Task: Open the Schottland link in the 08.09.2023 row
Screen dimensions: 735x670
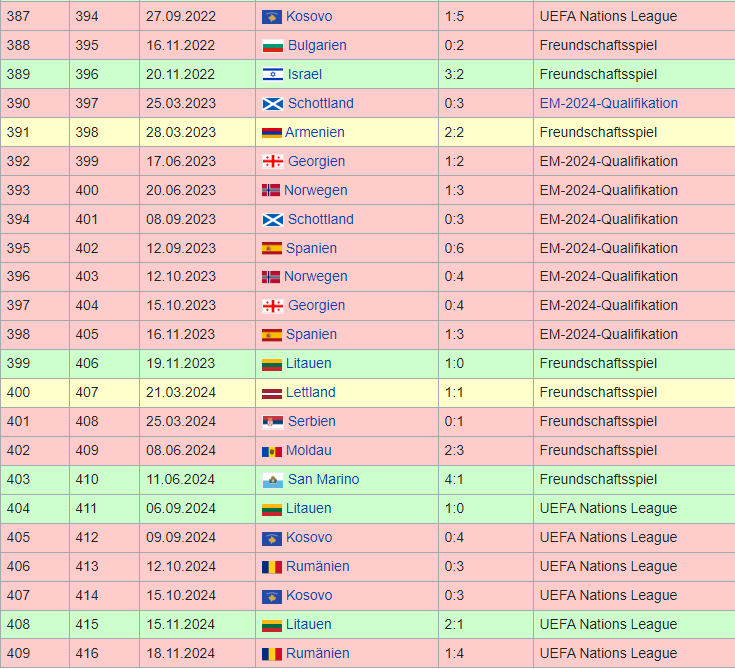Action: 321,219
